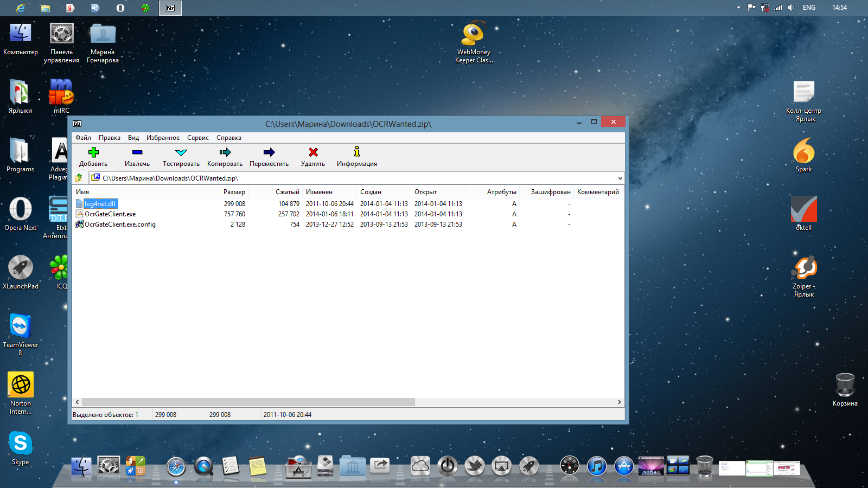This screenshot has height=488, width=868.
Task: Go up one folder level icon
Action: pyautogui.click(x=79, y=178)
